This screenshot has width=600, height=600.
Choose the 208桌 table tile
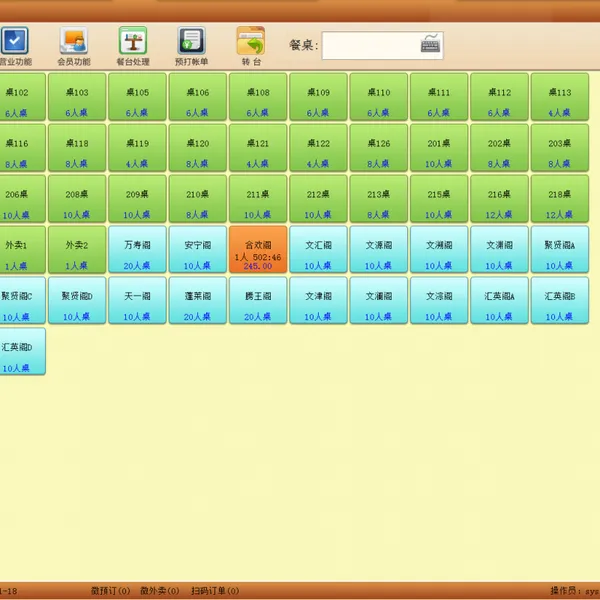click(77, 199)
